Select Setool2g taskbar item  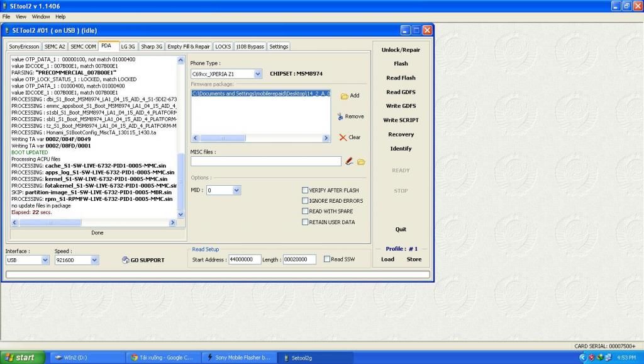[316, 358]
